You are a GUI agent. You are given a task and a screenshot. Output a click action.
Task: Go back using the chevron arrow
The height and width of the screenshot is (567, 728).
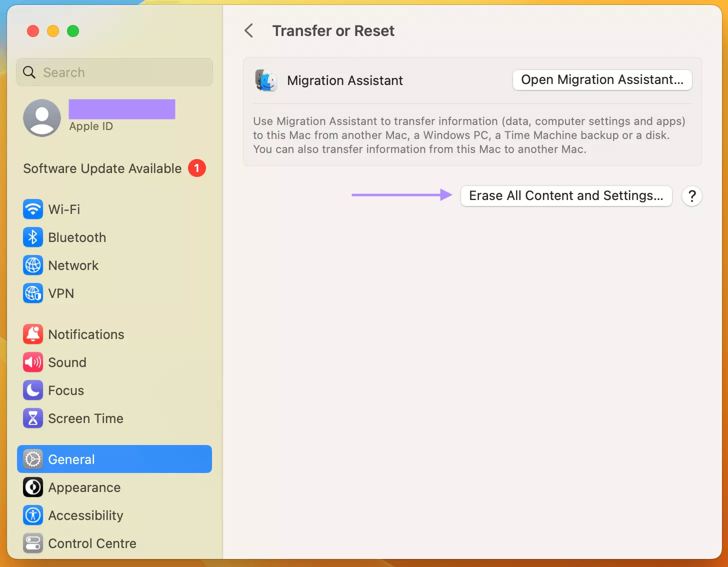click(x=249, y=30)
